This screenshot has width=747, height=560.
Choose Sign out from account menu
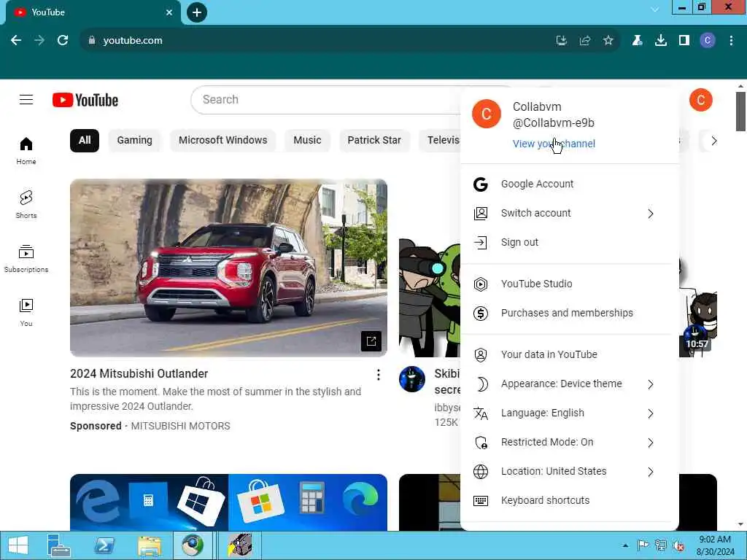pyautogui.click(x=569, y=242)
